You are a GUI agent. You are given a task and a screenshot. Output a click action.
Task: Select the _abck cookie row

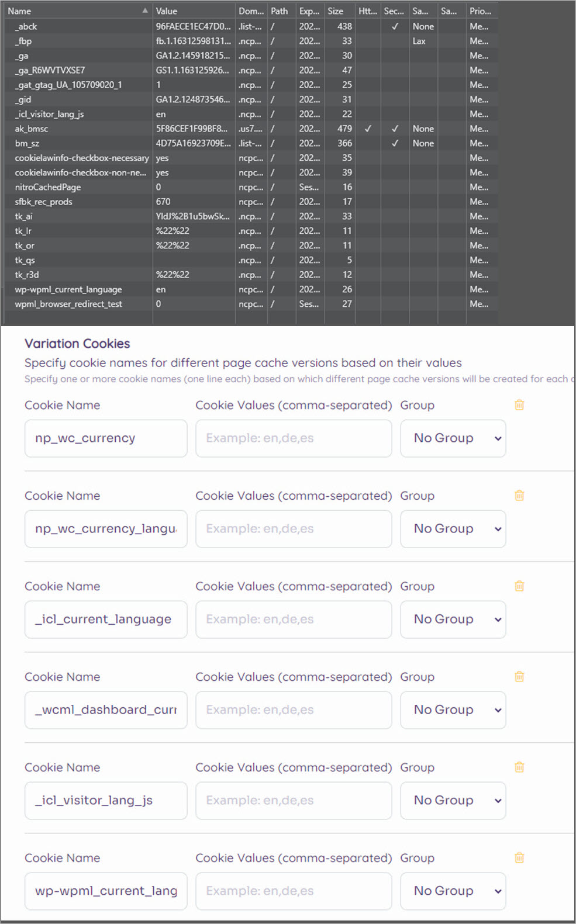tap(251, 26)
